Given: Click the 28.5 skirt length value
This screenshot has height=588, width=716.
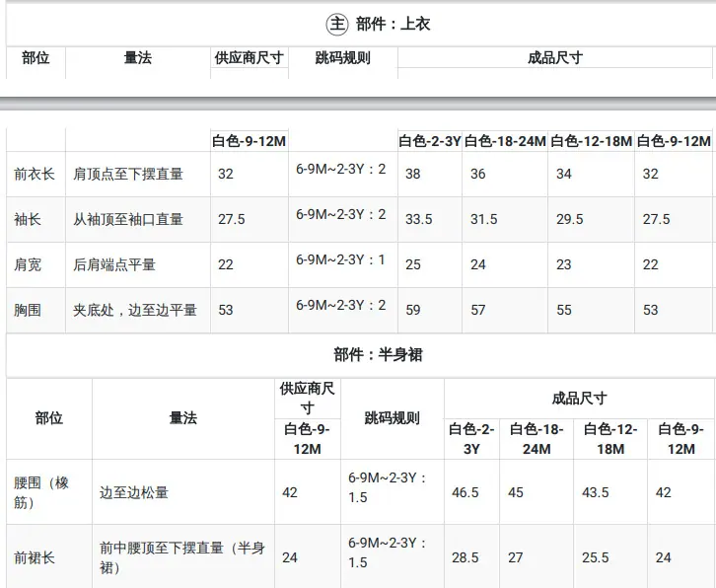Looking at the screenshot, I should (x=465, y=557).
